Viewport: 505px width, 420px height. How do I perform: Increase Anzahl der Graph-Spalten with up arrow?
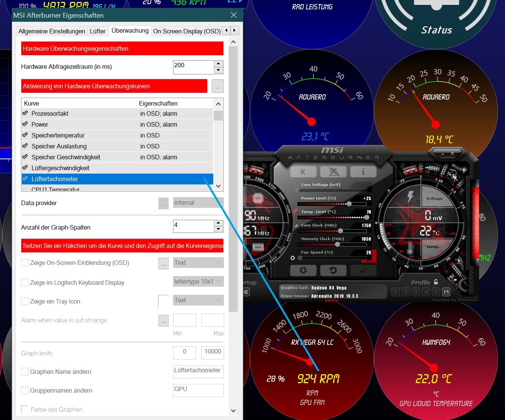[x=219, y=223]
